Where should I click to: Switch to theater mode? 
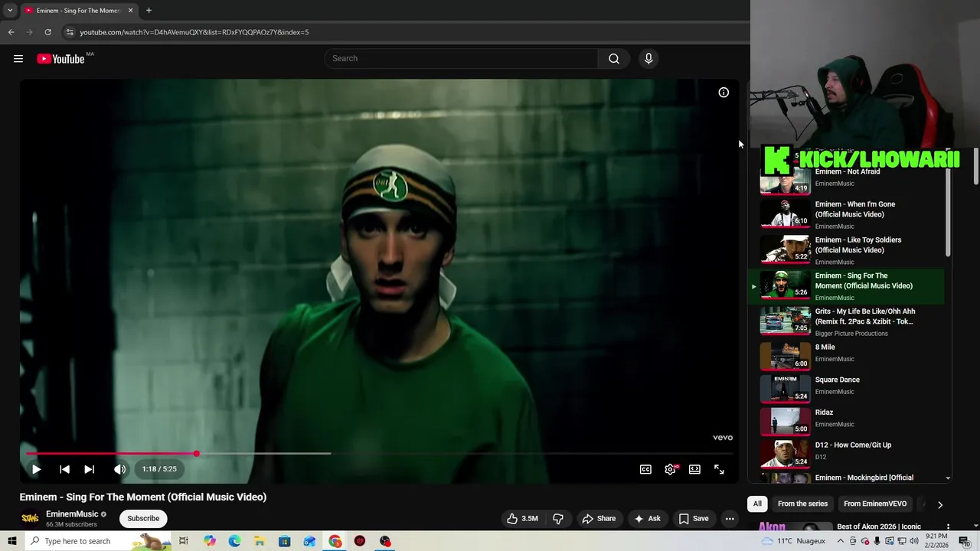point(694,469)
